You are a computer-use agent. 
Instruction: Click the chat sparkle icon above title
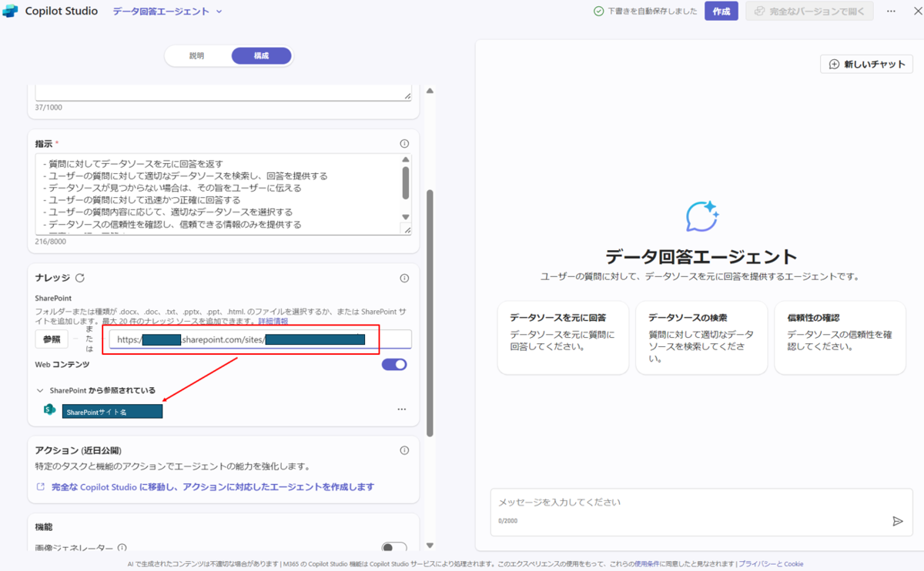[x=702, y=216]
